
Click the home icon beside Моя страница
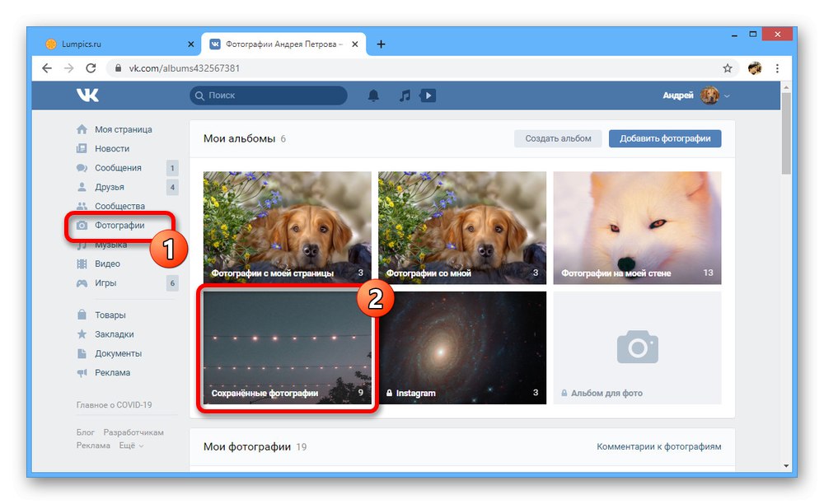82,129
